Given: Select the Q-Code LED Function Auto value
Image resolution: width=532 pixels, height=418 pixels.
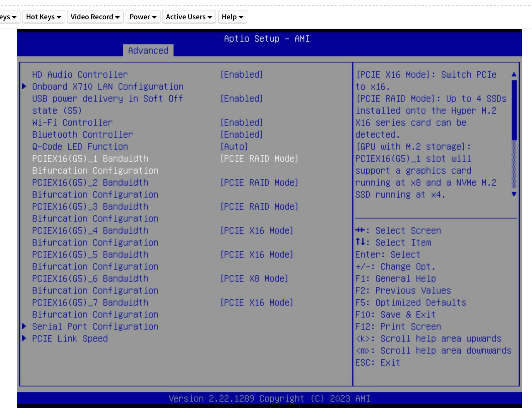Looking at the screenshot, I should pos(234,146).
